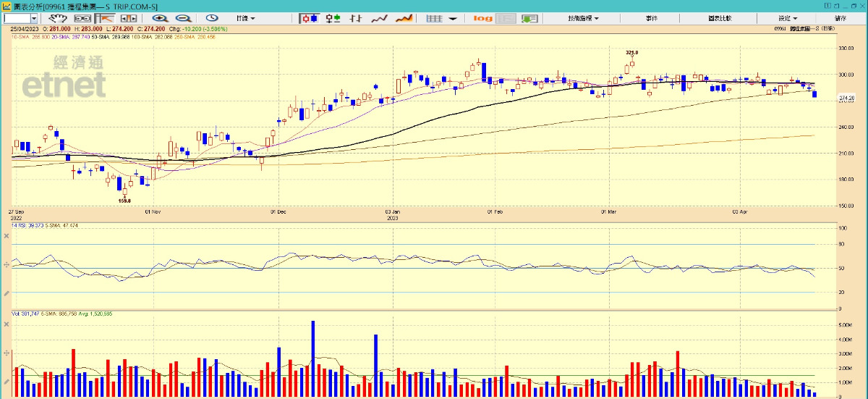Click the zoom out magnifier icon
Screen dimensions: 868x399
click(x=184, y=18)
